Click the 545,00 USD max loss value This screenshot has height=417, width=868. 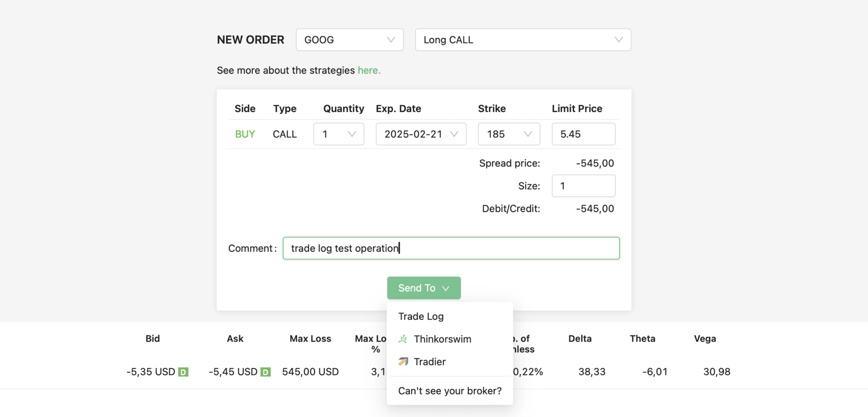click(311, 372)
